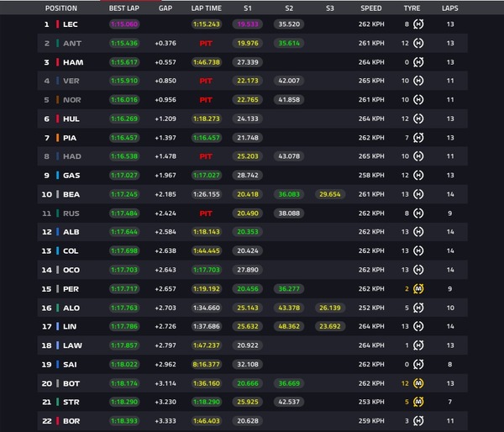Screen dimensions: 504x432
Task: Click Antonelli's red PIT indicator
Action: (206, 43)
